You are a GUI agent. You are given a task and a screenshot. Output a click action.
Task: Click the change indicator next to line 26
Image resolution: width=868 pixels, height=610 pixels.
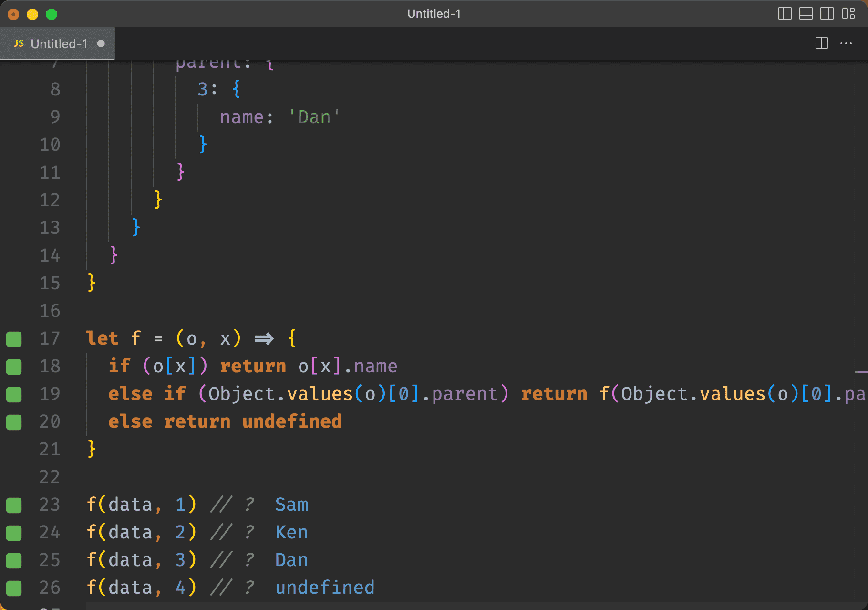click(x=14, y=588)
